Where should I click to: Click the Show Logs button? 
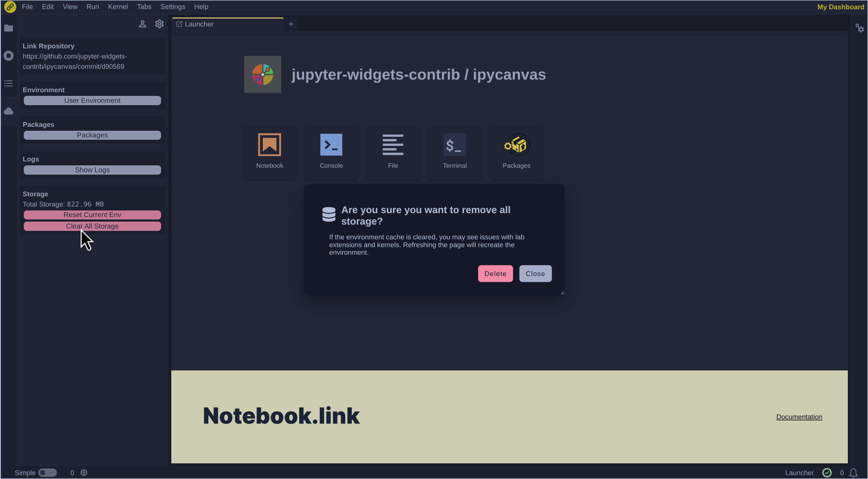(x=92, y=170)
